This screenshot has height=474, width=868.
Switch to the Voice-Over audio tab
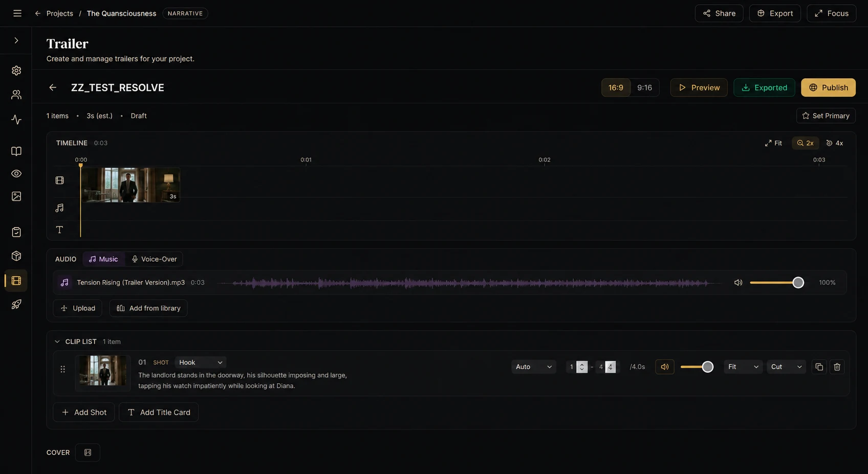pos(154,259)
